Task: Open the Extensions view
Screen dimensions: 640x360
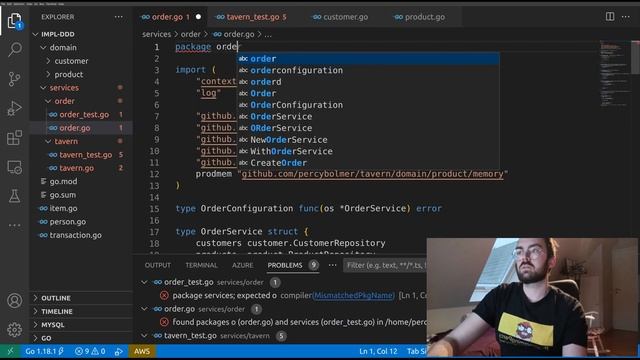Action: 15,138
